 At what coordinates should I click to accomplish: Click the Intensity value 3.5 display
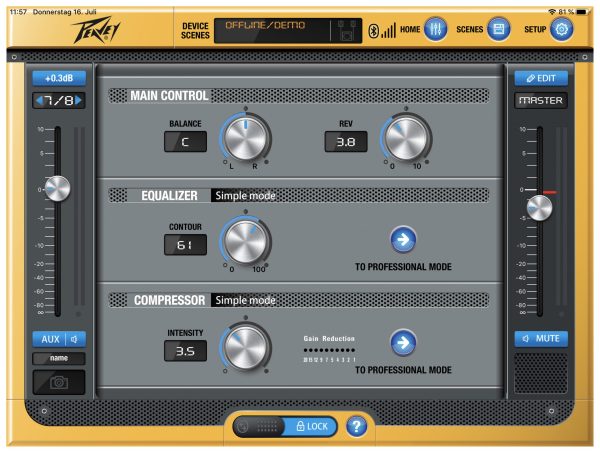pyautogui.click(x=185, y=350)
